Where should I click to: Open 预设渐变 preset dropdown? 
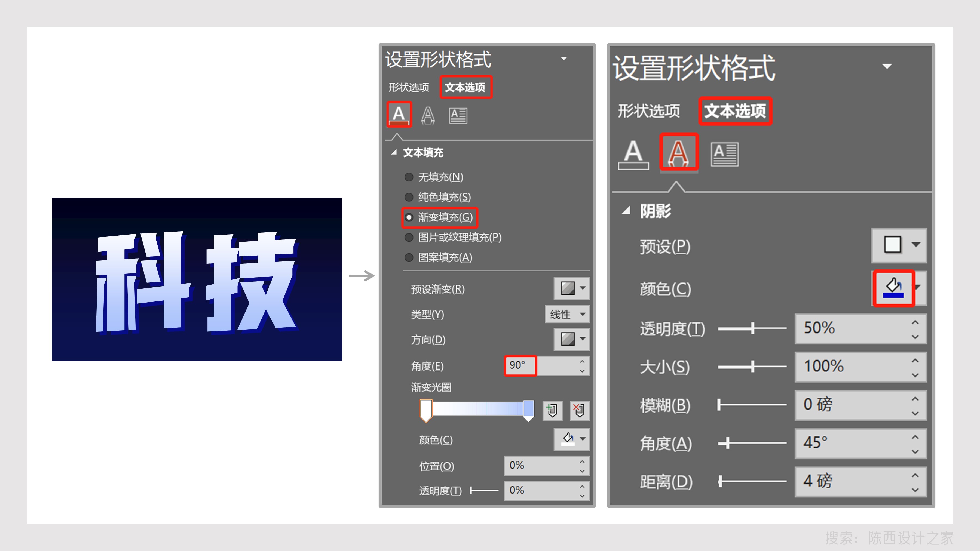pyautogui.click(x=571, y=288)
